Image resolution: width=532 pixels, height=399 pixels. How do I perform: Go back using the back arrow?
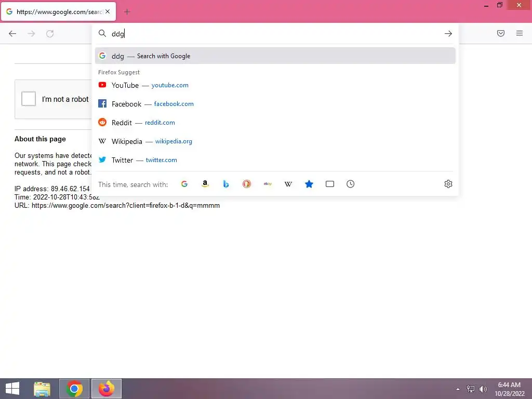[12, 34]
